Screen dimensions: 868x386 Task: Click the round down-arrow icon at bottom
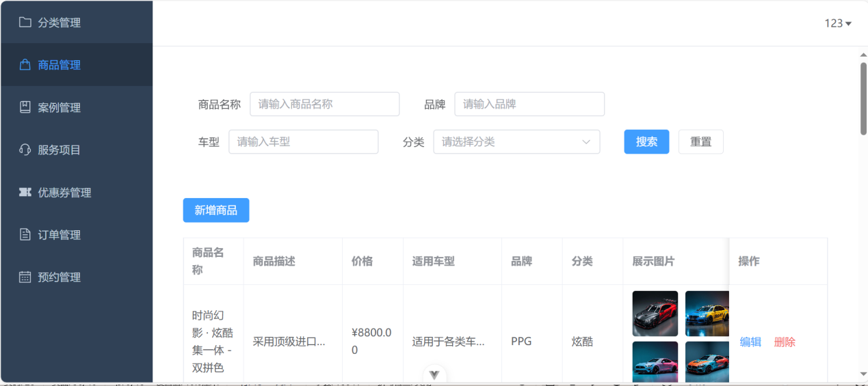pos(434,374)
